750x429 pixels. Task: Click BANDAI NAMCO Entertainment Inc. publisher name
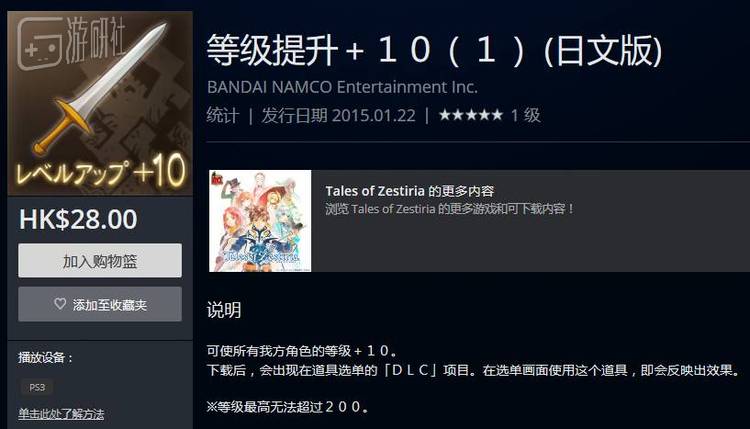[x=342, y=87]
